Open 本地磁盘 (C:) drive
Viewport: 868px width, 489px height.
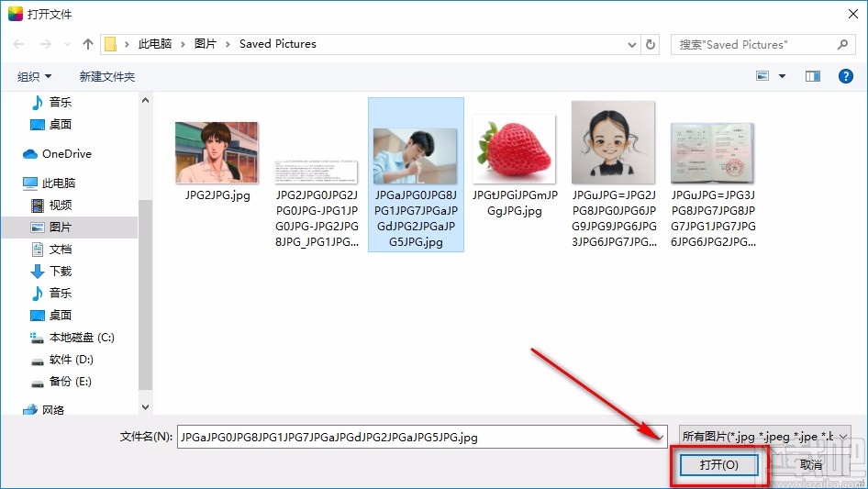coord(72,338)
